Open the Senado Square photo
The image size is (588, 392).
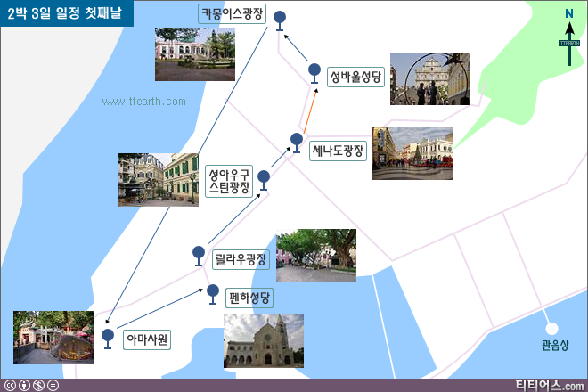[x=412, y=153]
